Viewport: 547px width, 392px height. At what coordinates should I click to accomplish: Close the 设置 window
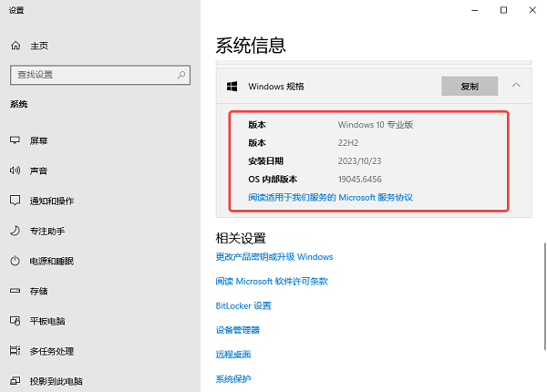click(x=532, y=10)
